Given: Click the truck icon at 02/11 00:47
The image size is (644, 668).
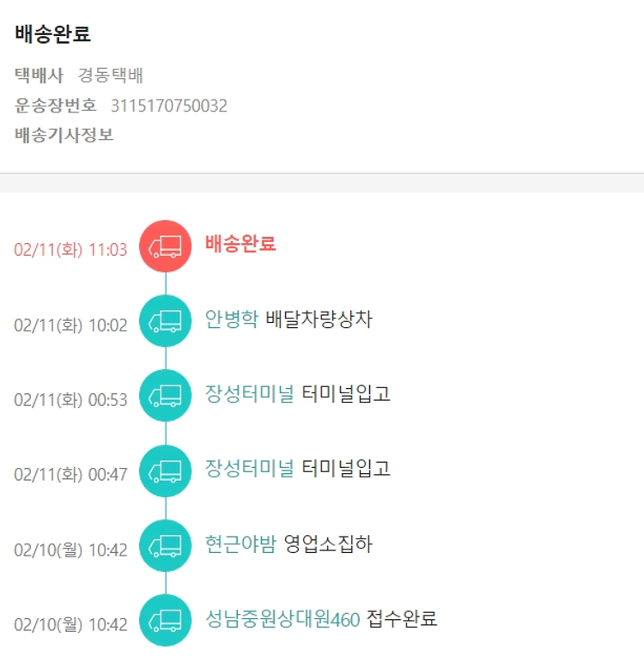Looking at the screenshot, I should pos(165,471).
